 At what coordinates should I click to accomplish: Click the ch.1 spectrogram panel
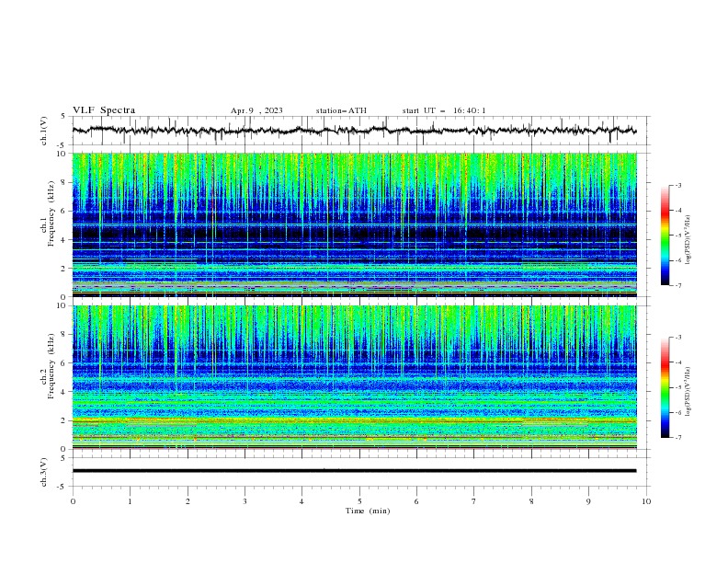pyautogui.click(x=355, y=224)
